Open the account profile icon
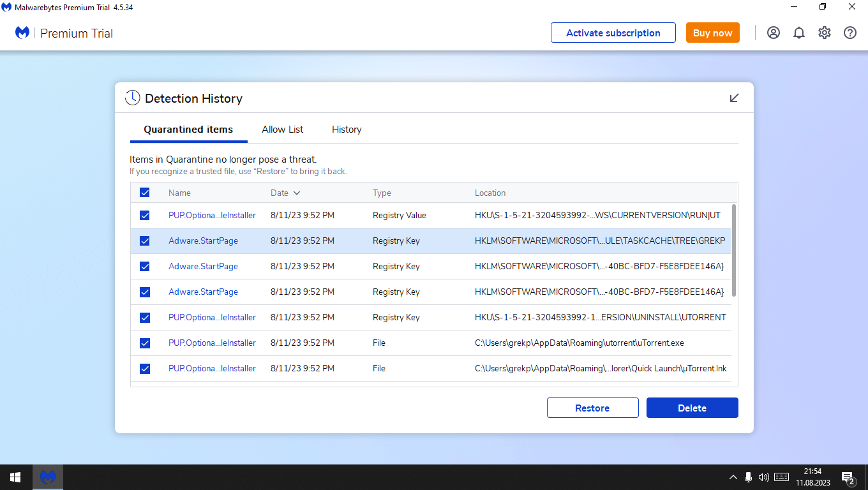 pyautogui.click(x=774, y=33)
